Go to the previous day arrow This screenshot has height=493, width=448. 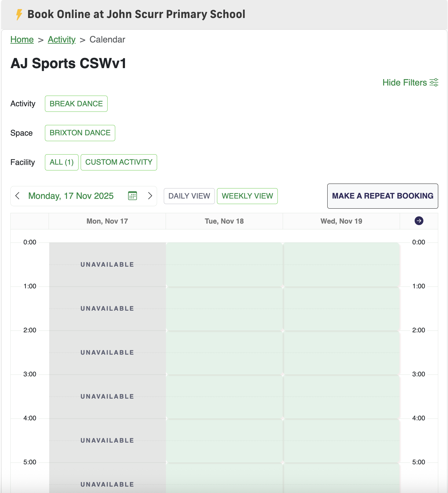click(x=18, y=196)
